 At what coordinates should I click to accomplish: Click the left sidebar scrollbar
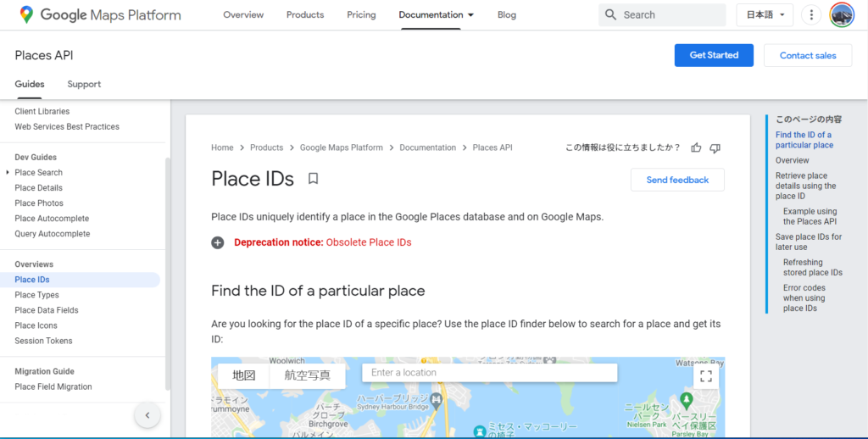tap(168, 274)
